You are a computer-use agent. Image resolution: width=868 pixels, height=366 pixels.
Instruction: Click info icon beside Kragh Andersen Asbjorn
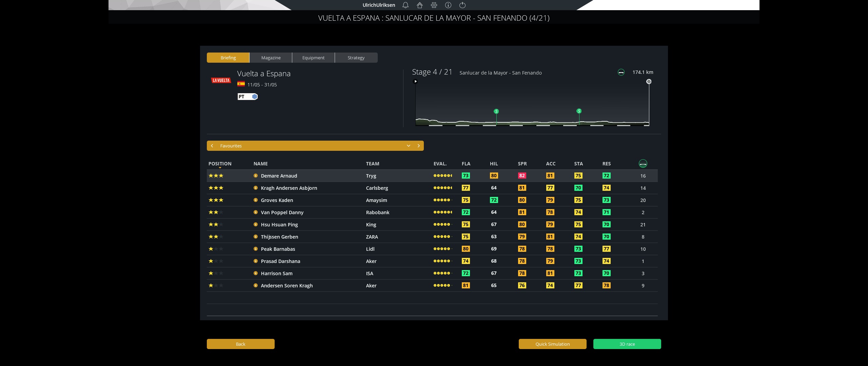click(x=256, y=188)
